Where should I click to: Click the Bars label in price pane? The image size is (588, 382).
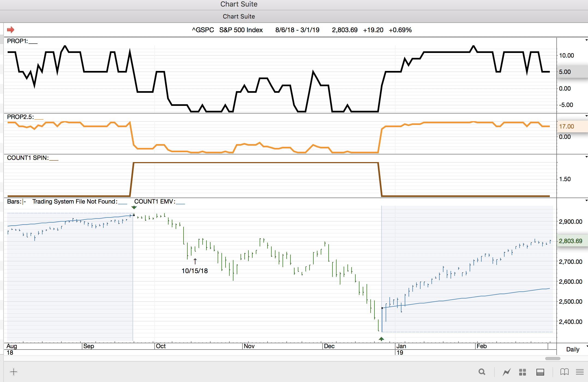coord(14,202)
